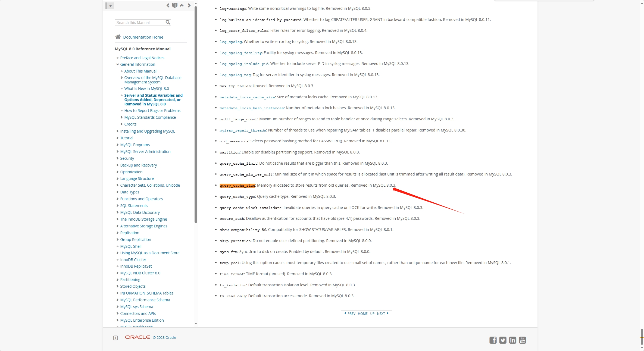Collapse the sidebar with the hide arrow
Viewport: 644px width, 351px height.
pos(110,6)
